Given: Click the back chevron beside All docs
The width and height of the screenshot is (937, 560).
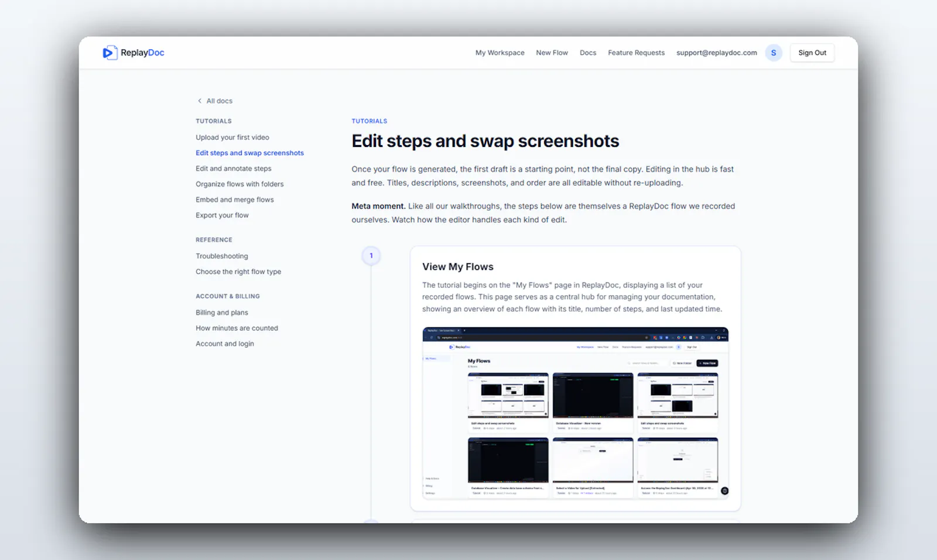Looking at the screenshot, I should (200, 101).
